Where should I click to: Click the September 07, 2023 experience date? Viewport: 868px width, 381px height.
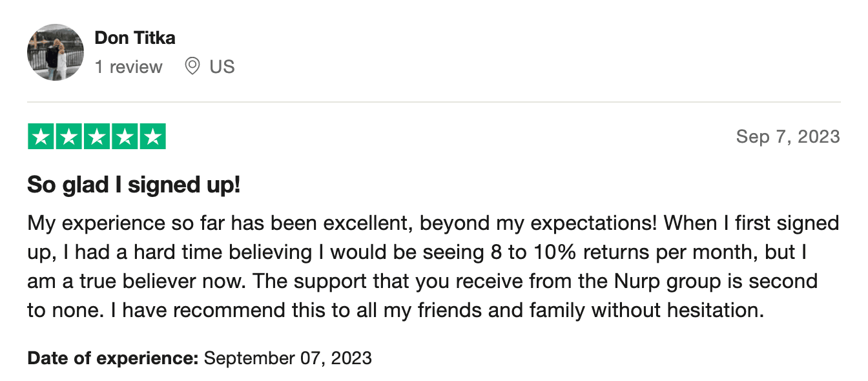[287, 357]
